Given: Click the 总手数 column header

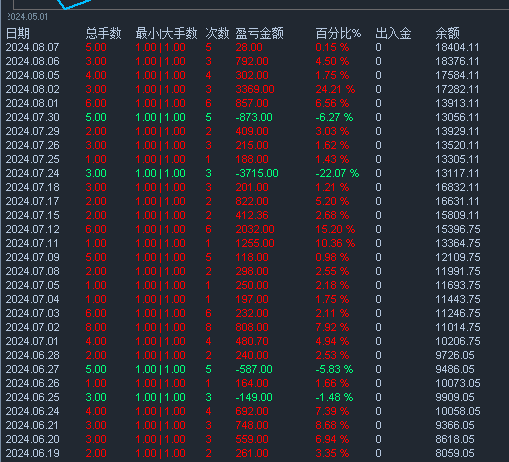Looking at the screenshot, I should pyautogui.click(x=103, y=34).
